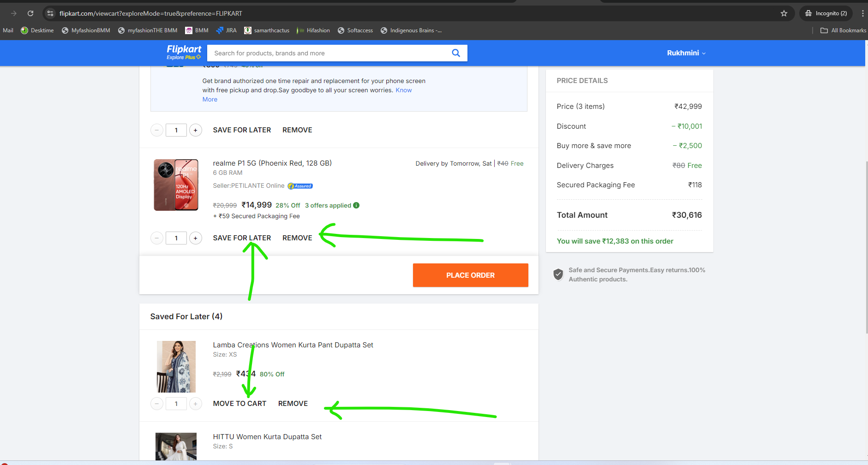Viewport: 868px width, 465px height.
Task: Open the Hifashion bookmark
Action: 313,30
